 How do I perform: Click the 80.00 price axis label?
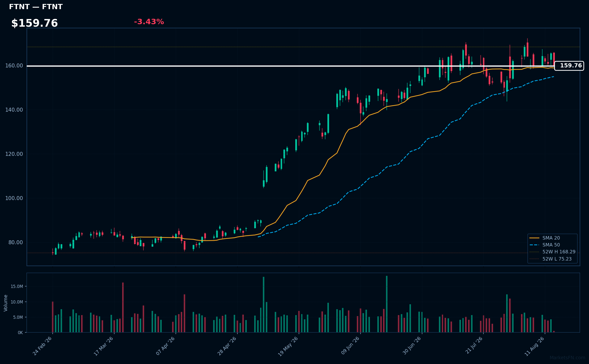tap(16, 243)
